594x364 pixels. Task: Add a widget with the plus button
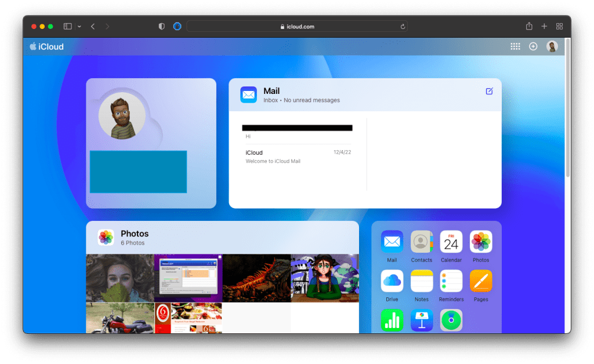tap(533, 46)
